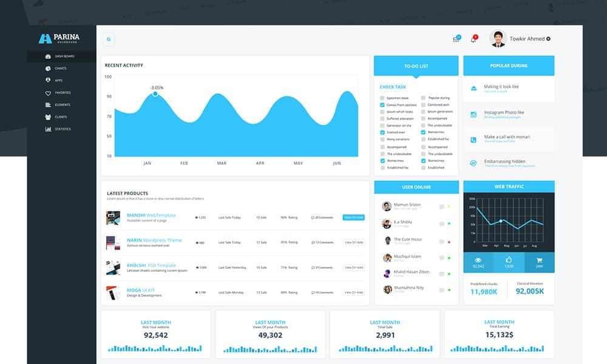Image resolution: width=607 pixels, height=364 pixels.
Task: Click the phone icon beside Make a call
Action: coord(473,139)
